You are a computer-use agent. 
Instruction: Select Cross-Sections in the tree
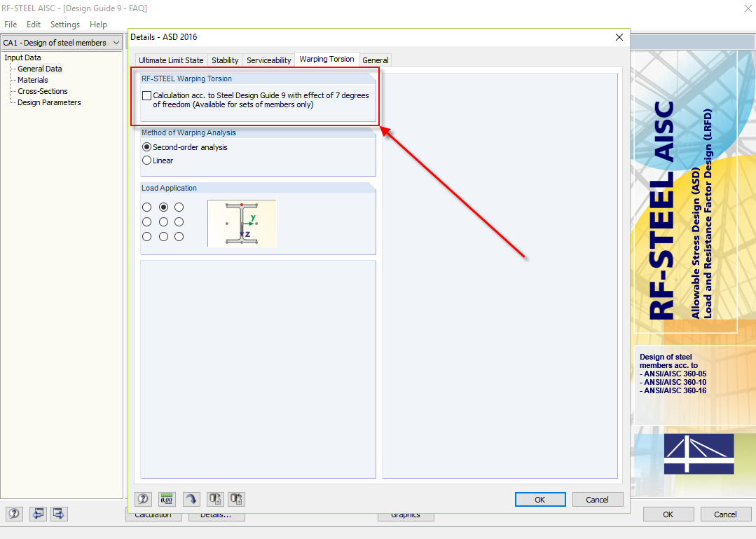tap(43, 91)
